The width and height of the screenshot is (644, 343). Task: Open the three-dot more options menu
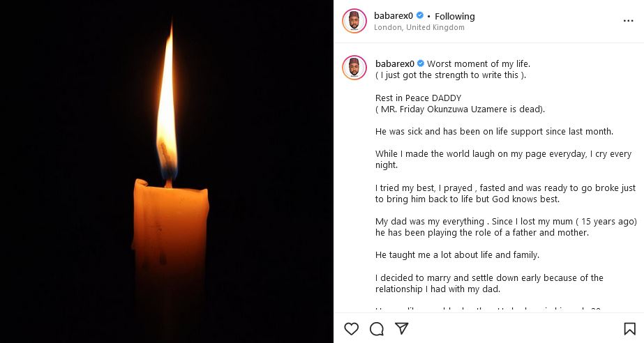pyautogui.click(x=628, y=21)
